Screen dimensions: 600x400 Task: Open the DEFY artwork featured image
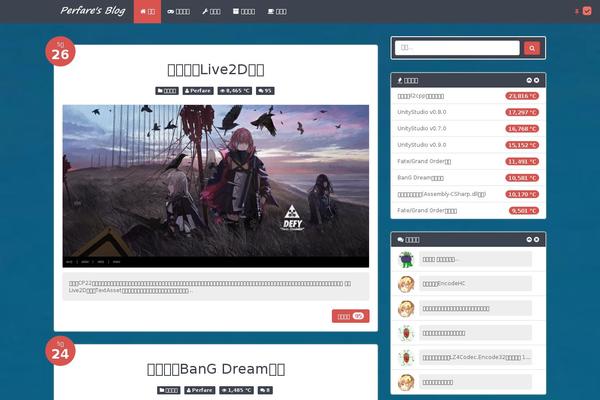pyautogui.click(x=216, y=186)
